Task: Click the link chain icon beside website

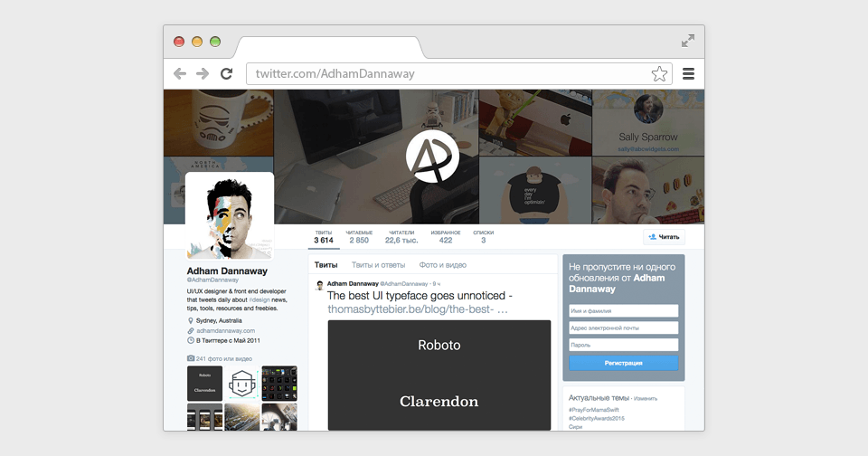Action: tap(191, 331)
